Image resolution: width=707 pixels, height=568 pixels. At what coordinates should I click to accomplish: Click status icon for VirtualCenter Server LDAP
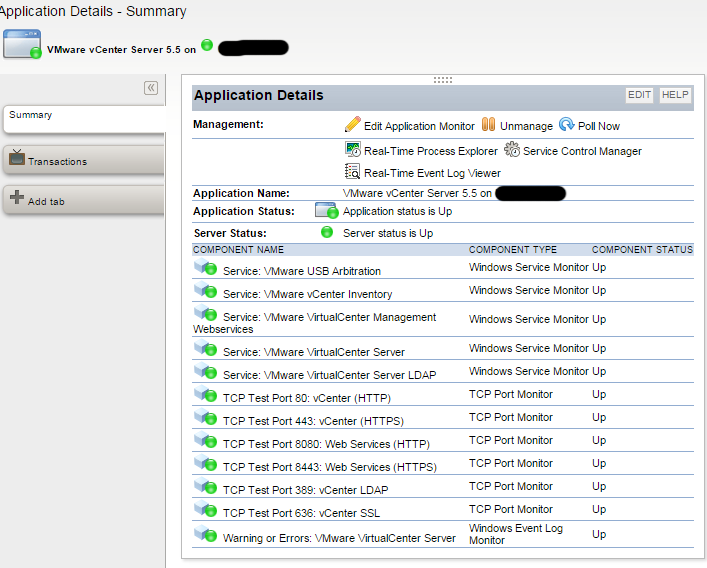click(x=205, y=371)
